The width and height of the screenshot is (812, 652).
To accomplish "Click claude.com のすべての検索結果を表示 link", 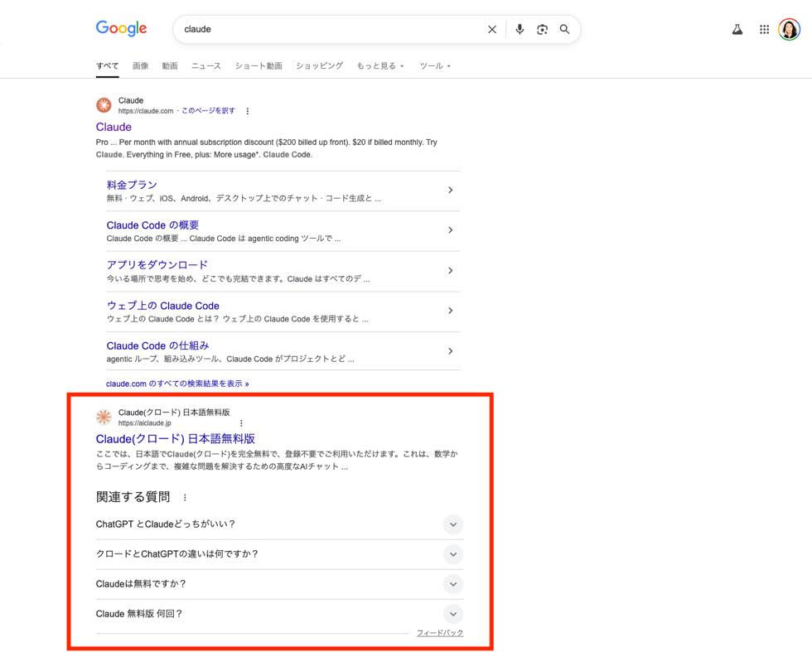I will 177,384.
